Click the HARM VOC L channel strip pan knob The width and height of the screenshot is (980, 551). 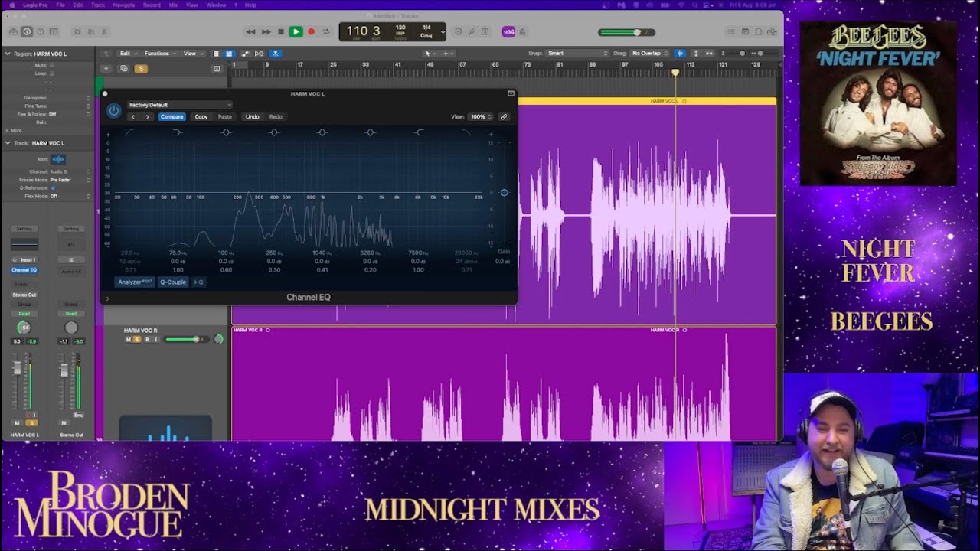coord(24,328)
